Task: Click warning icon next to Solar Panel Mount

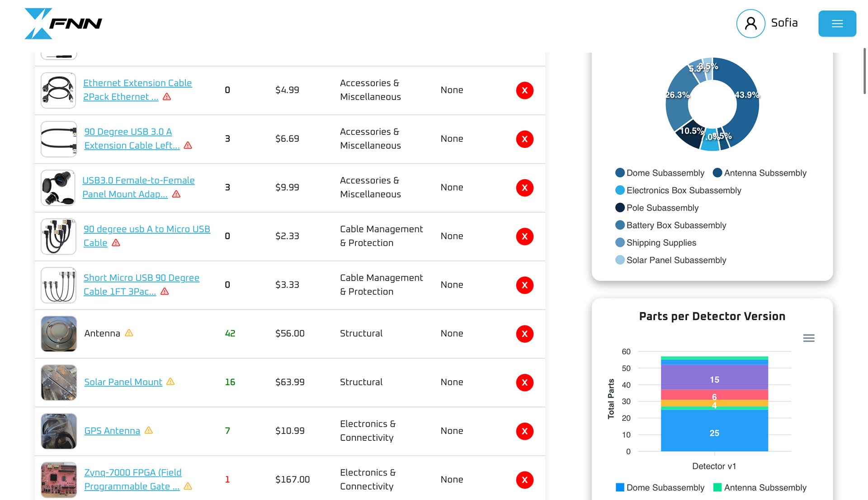Action: (x=170, y=382)
